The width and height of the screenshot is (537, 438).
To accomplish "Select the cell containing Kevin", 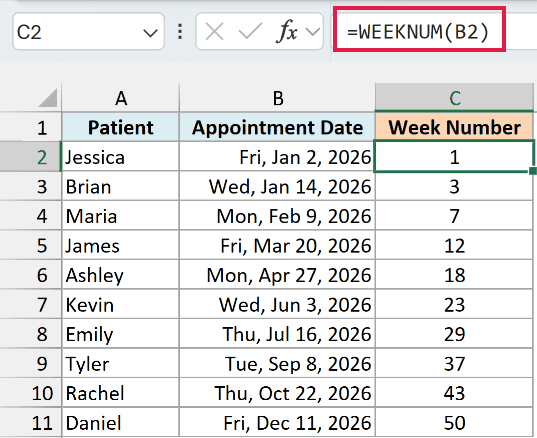I will click(121, 304).
